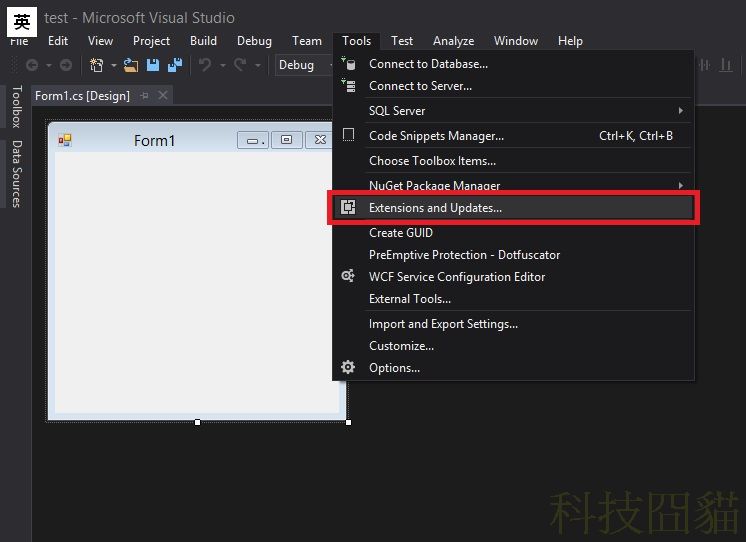
Task: Click the Redo toolbar icon
Action: click(x=240, y=65)
